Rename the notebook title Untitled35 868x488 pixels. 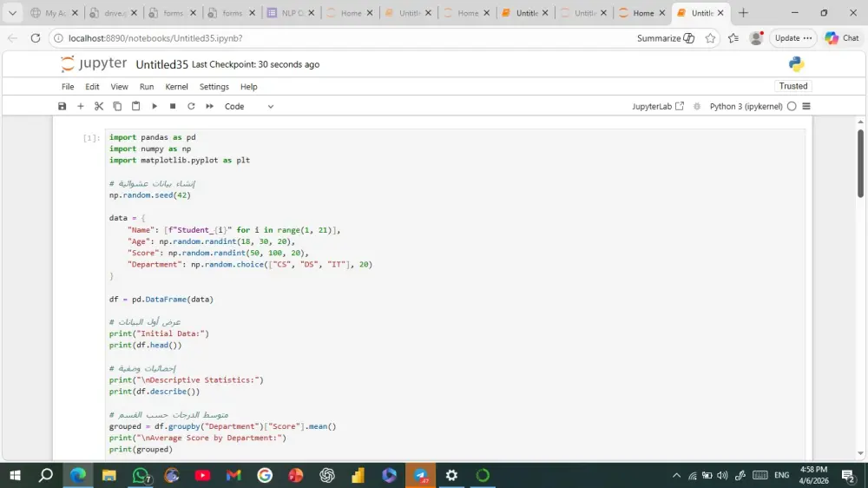point(161,64)
